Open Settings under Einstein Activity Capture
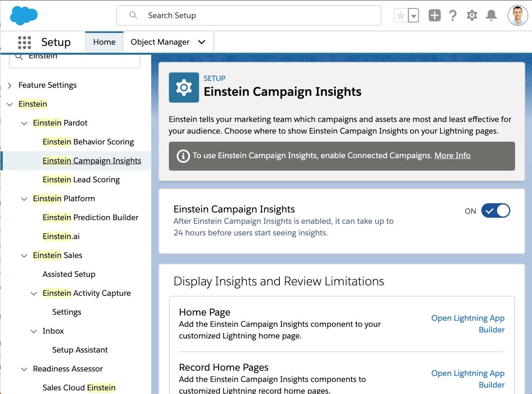This screenshot has width=532, height=394. coord(67,312)
